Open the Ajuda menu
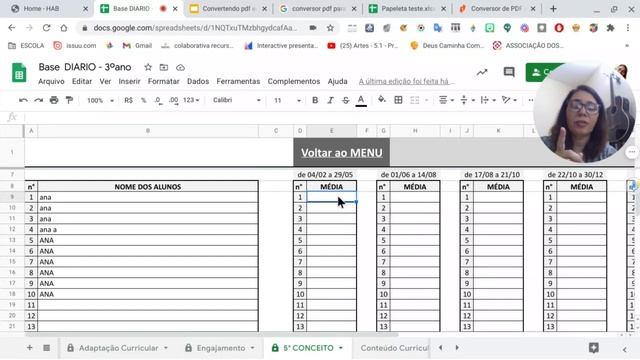This screenshot has width=640, height=360. [x=338, y=81]
